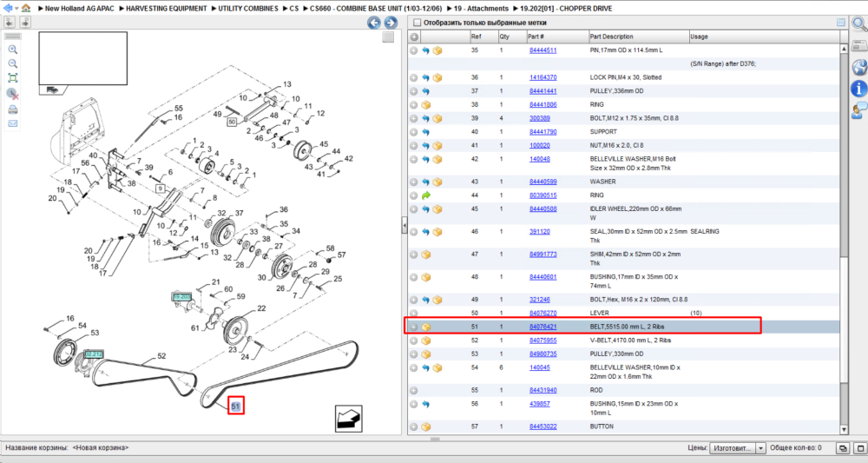Viewport: 868px width, 463px height.
Task: Go to the Home icon in breadcrumb
Action: click(x=26, y=9)
